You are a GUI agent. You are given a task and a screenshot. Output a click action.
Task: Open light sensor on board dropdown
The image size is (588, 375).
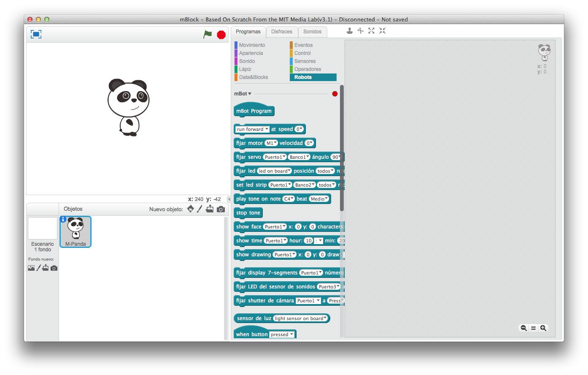[x=301, y=318]
